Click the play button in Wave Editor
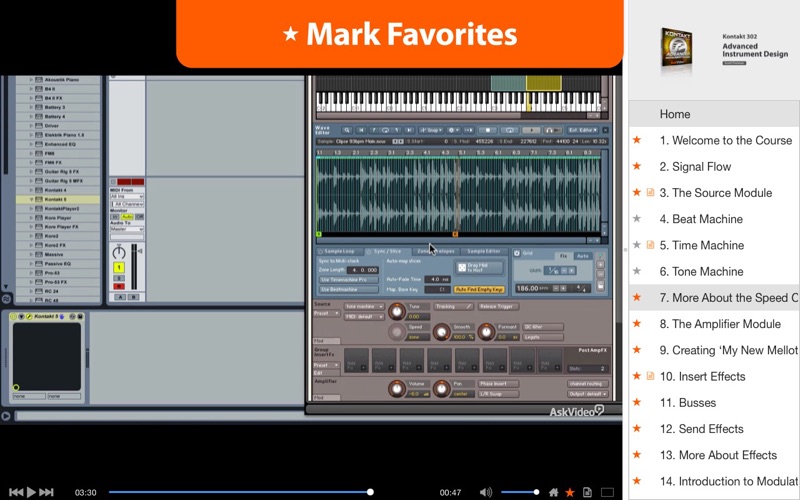 tap(531, 131)
